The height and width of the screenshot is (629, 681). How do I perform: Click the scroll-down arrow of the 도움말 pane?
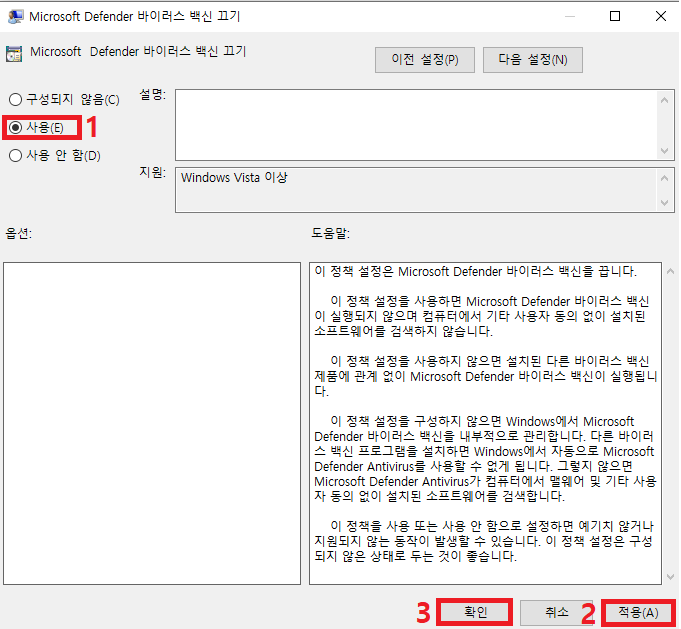[670, 576]
